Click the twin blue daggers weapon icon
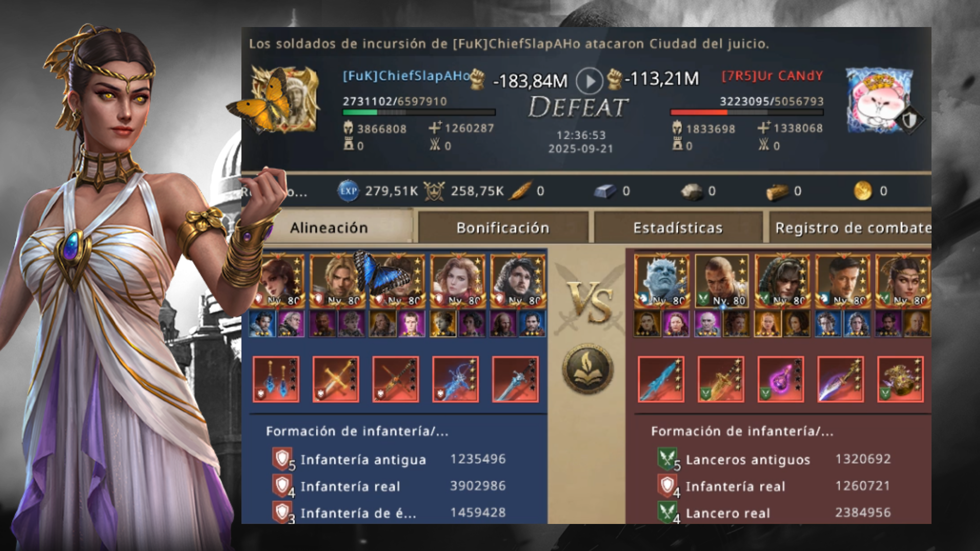Viewport: 980px width, 551px height. point(276,379)
